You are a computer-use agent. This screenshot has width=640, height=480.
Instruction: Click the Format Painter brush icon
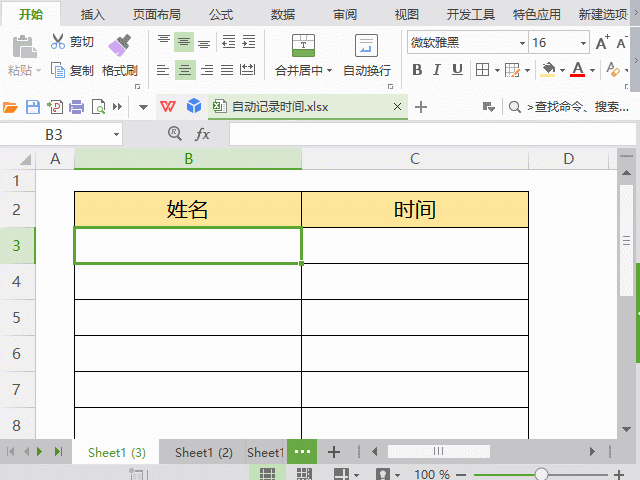(120, 45)
